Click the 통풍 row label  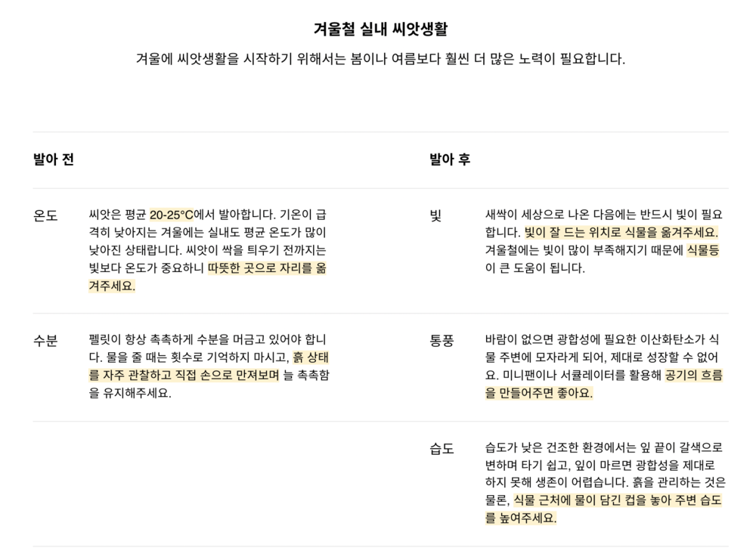click(442, 341)
